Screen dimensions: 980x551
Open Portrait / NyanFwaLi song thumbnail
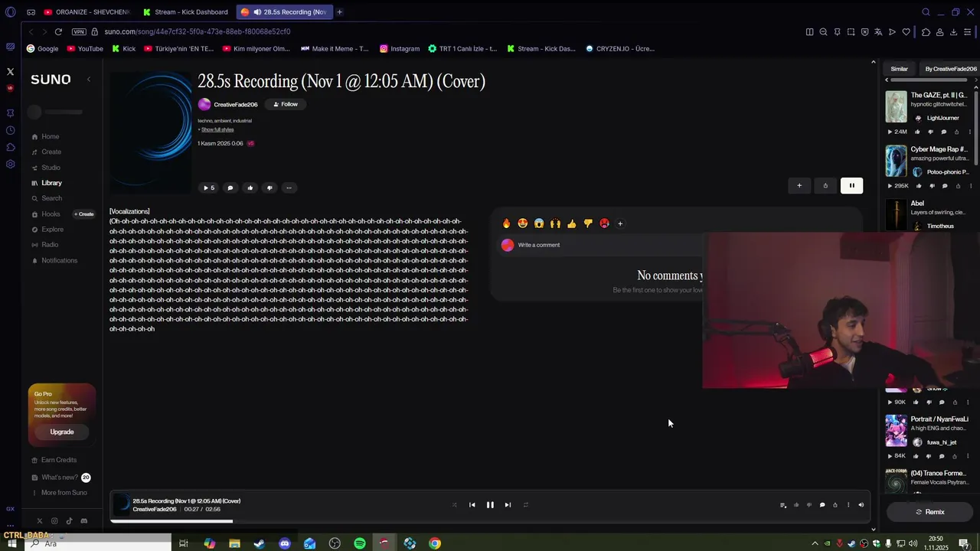tap(896, 431)
